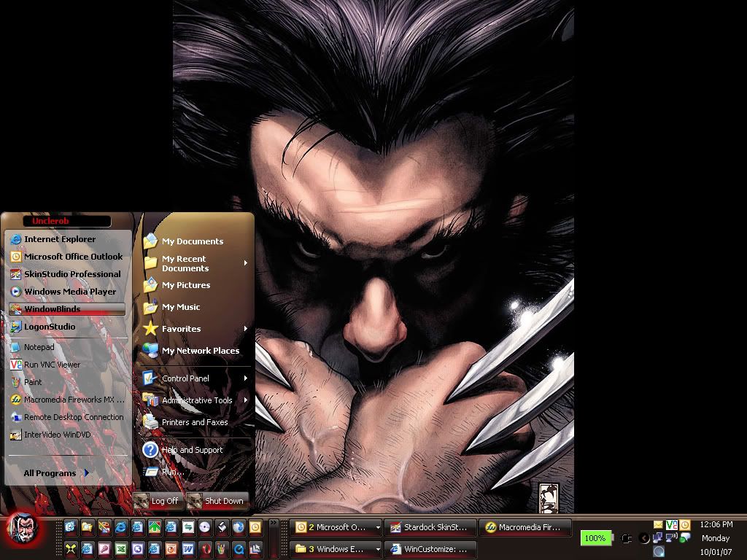The image size is (747, 560).
Task: Click the wireless network tray icon
Action: [x=671, y=537]
